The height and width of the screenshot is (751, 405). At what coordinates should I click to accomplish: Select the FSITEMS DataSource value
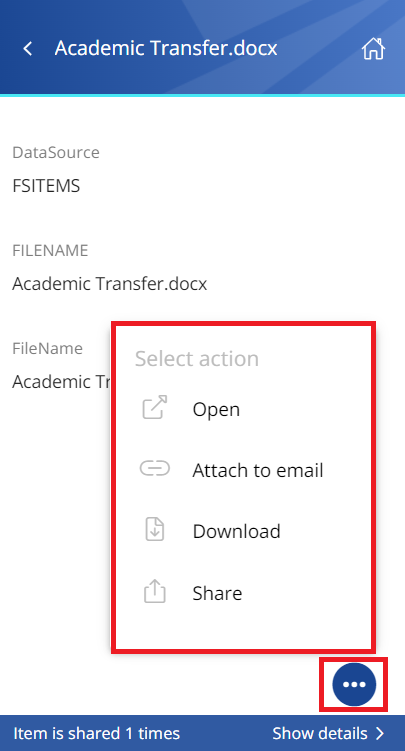(x=46, y=186)
